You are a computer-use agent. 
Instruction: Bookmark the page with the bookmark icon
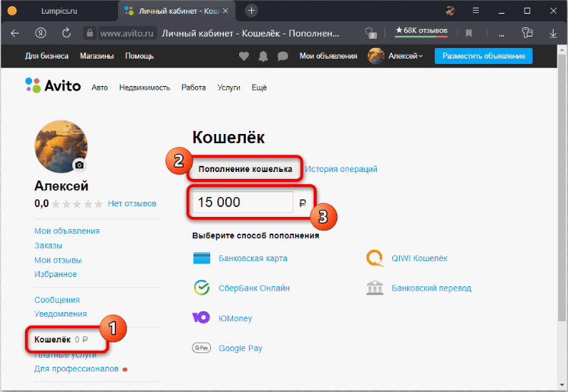click(469, 33)
